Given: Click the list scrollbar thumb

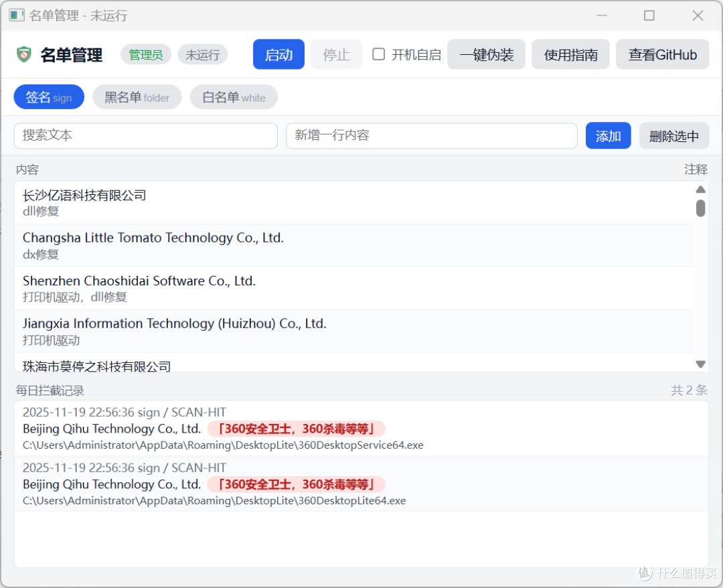Looking at the screenshot, I should 700,208.
